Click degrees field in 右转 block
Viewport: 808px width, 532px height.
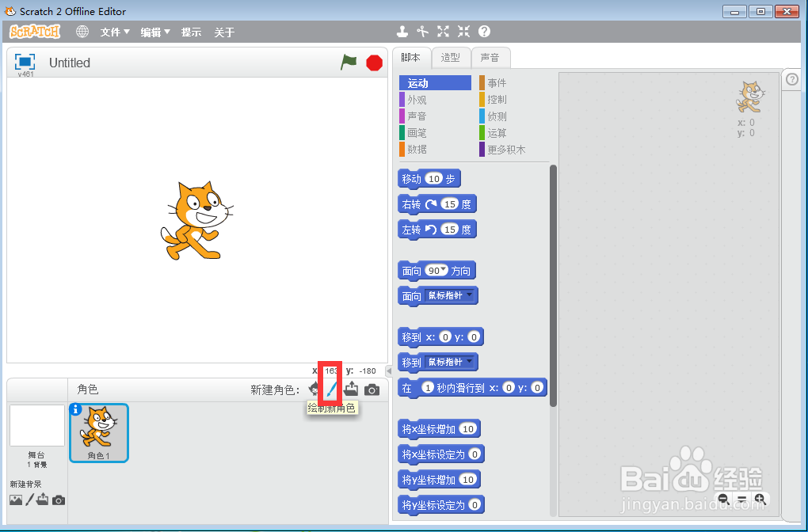[x=451, y=204]
